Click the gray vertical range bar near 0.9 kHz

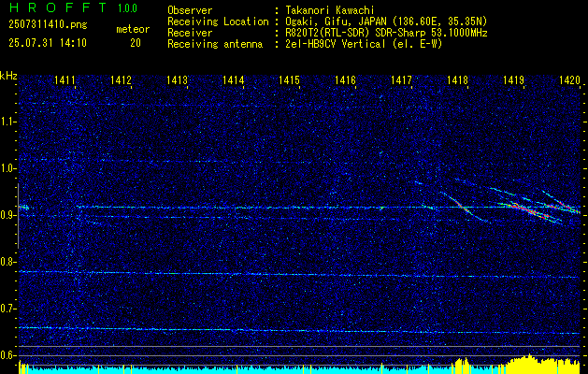click(x=18, y=216)
